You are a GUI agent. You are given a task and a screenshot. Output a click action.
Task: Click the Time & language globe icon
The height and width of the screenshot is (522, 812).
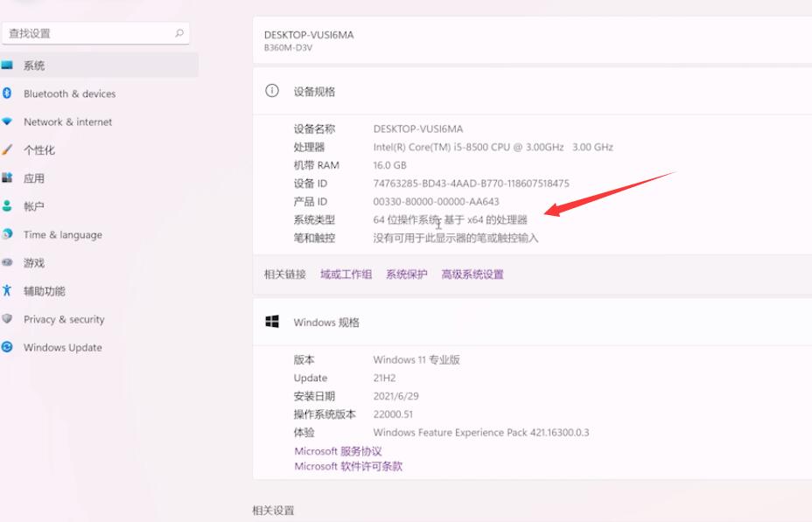click(7, 233)
